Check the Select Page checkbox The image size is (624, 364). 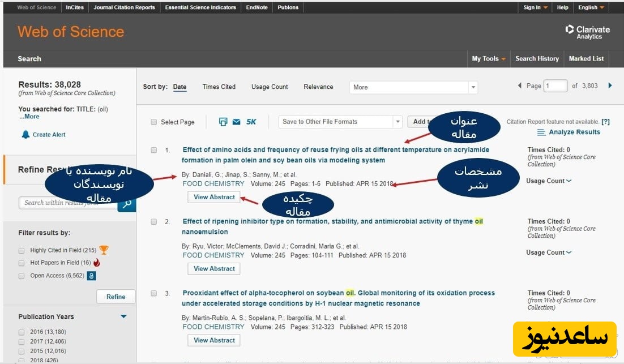(x=154, y=122)
